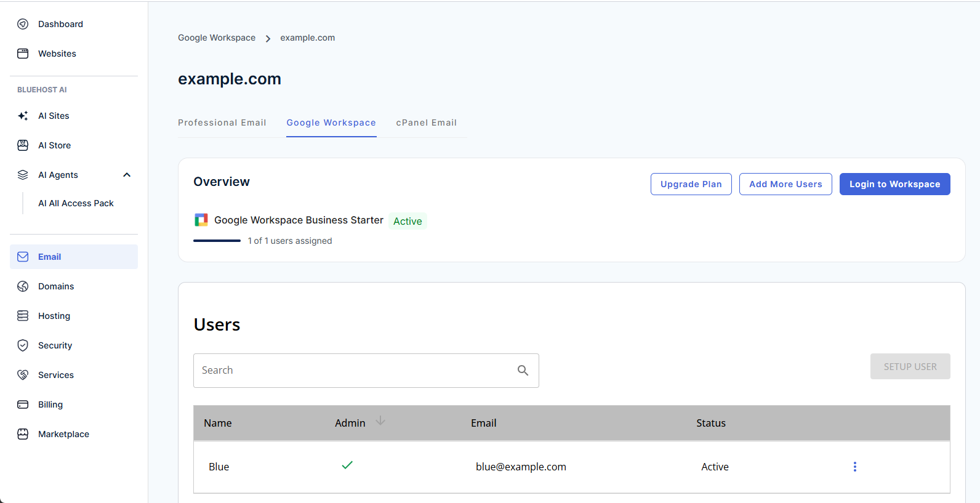Sort by the Admin column arrow

tap(380, 421)
